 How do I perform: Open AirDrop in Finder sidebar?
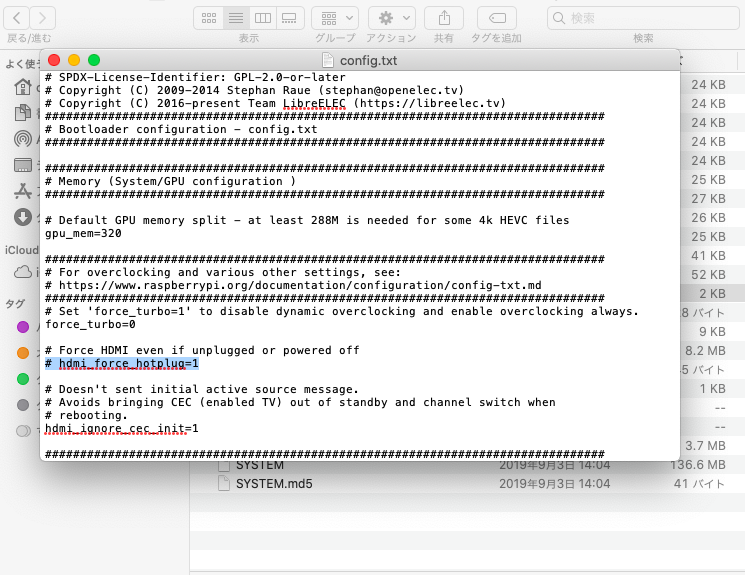[x=22, y=139]
